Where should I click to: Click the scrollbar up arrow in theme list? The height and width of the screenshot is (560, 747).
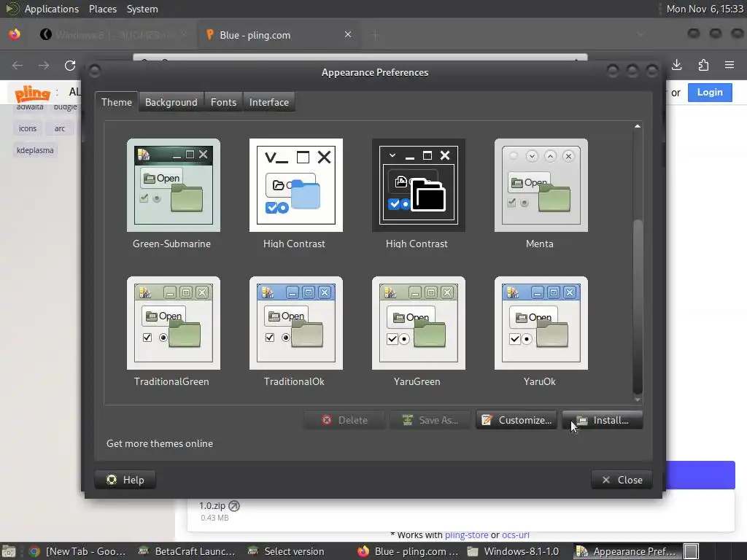(x=638, y=126)
